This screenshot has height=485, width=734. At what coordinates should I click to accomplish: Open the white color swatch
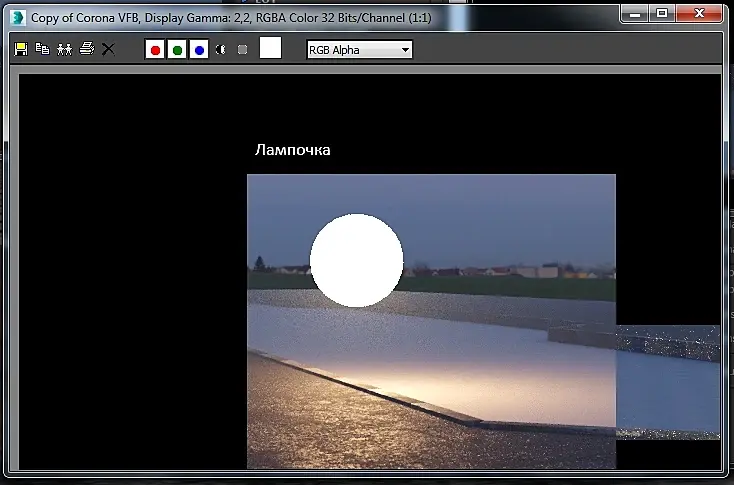point(270,48)
